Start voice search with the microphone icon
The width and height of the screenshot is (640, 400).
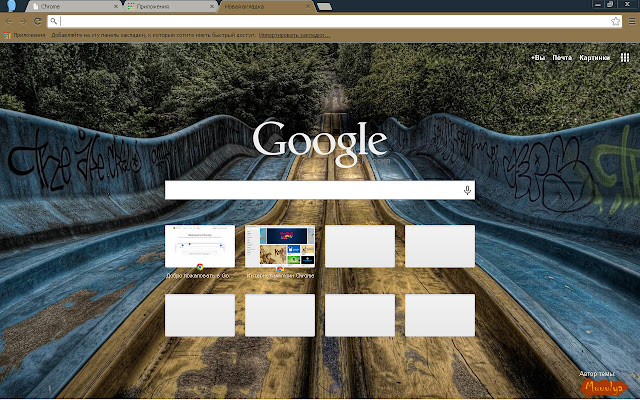(467, 190)
